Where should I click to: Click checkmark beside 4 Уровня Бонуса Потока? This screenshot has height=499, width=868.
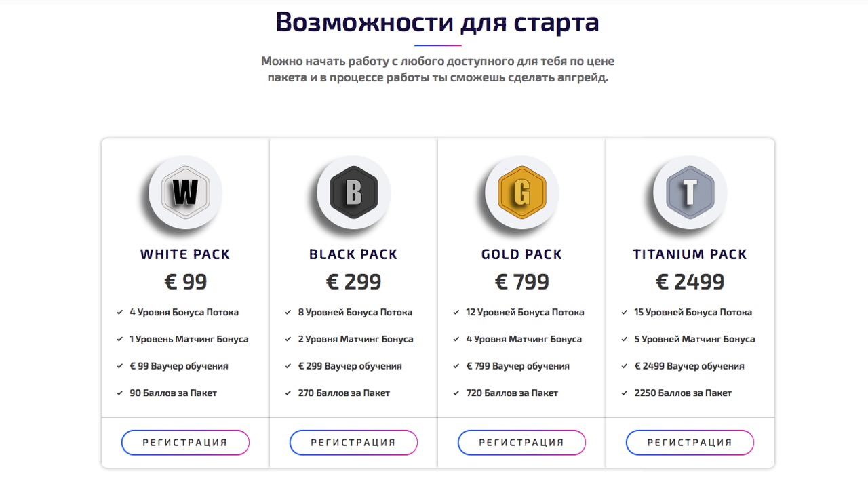click(x=120, y=313)
